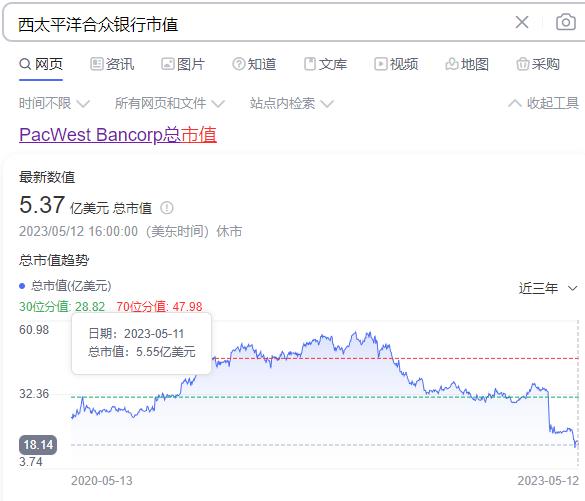Click the info icon beside 总市值

click(167, 208)
